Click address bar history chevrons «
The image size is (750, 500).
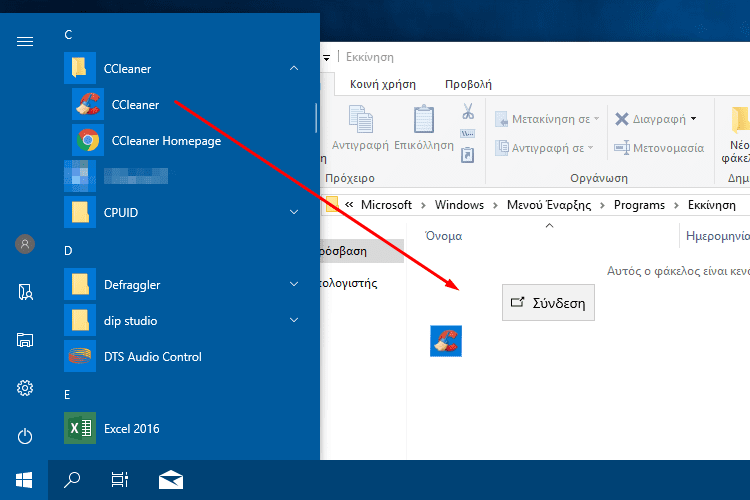coord(349,205)
